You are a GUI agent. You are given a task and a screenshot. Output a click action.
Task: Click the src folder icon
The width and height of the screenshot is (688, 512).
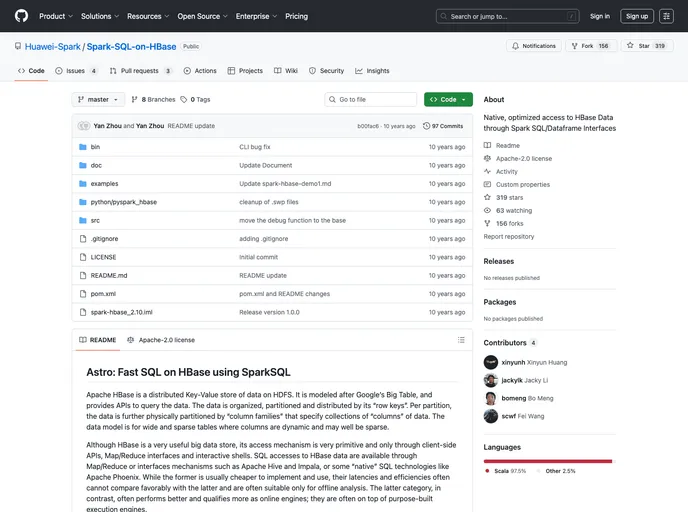pyautogui.click(x=82, y=221)
